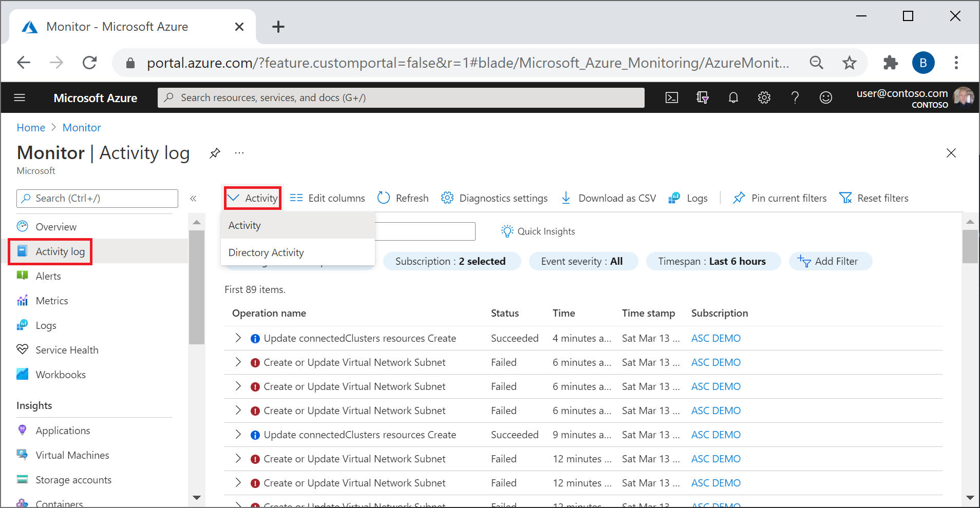980x508 pixels.
Task: Open portal settings gear icon
Action: (764, 97)
